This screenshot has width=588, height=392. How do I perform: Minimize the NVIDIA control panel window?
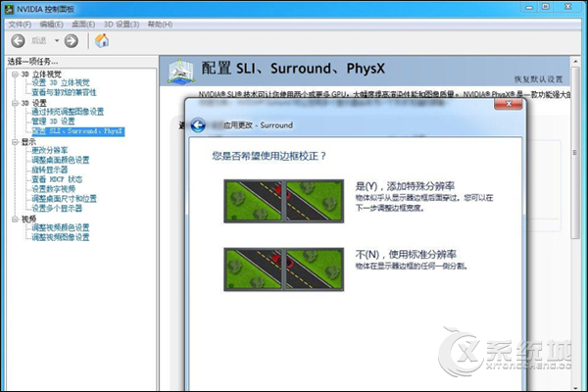click(x=529, y=7)
